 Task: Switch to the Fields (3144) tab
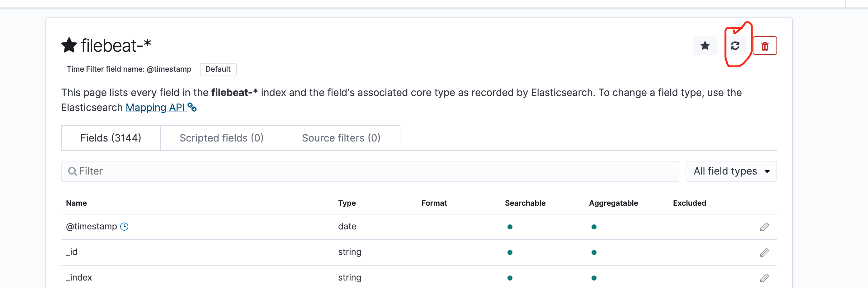tap(111, 138)
